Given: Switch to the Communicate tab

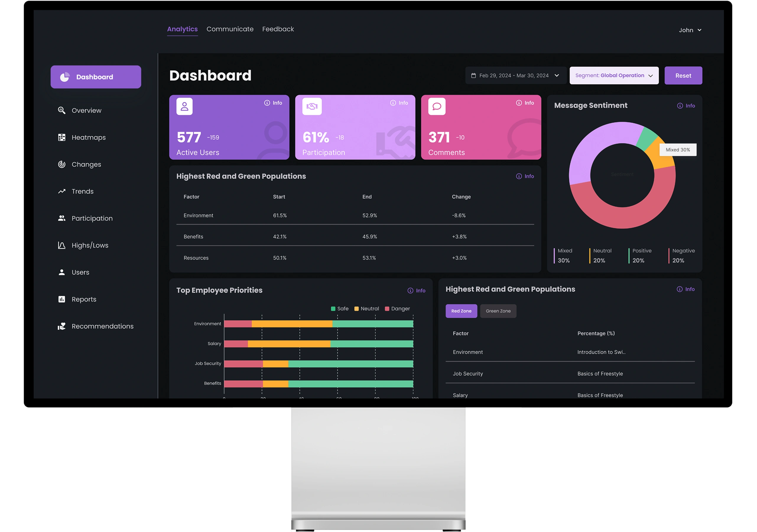Looking at the screenshot, I should coord(230,29).
